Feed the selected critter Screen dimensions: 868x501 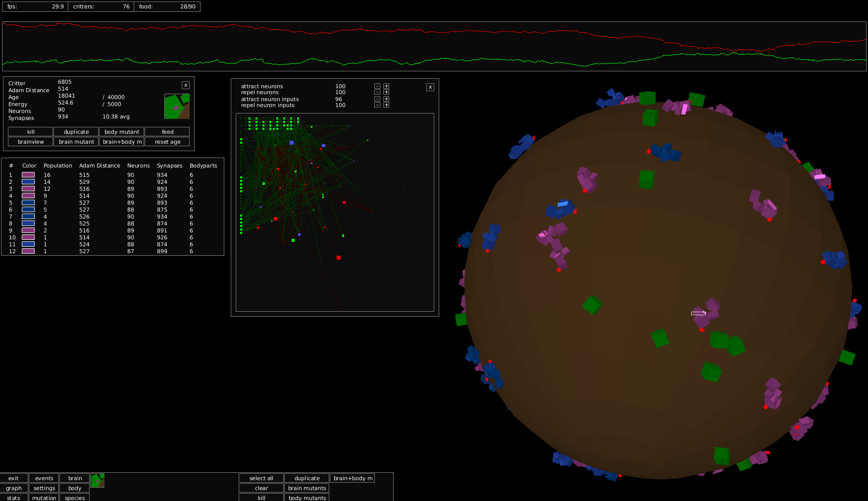[x=167, y=132]
